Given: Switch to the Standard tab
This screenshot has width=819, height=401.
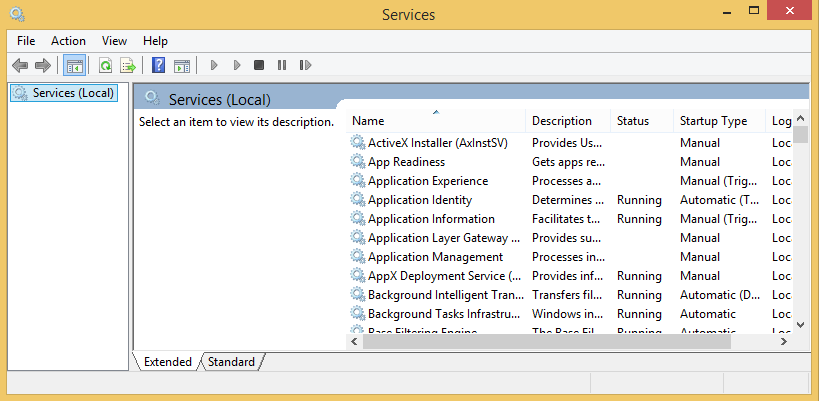Looking at the screenshot, I should click(x=231, y=362).
